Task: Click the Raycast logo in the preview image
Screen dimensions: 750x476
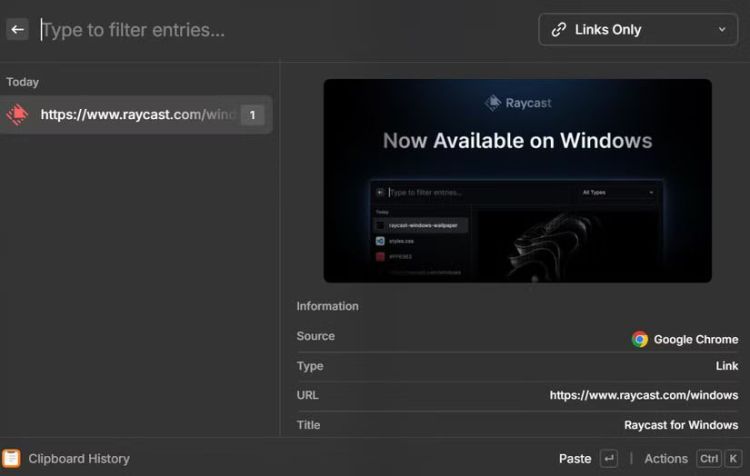Action: point(492,103)
